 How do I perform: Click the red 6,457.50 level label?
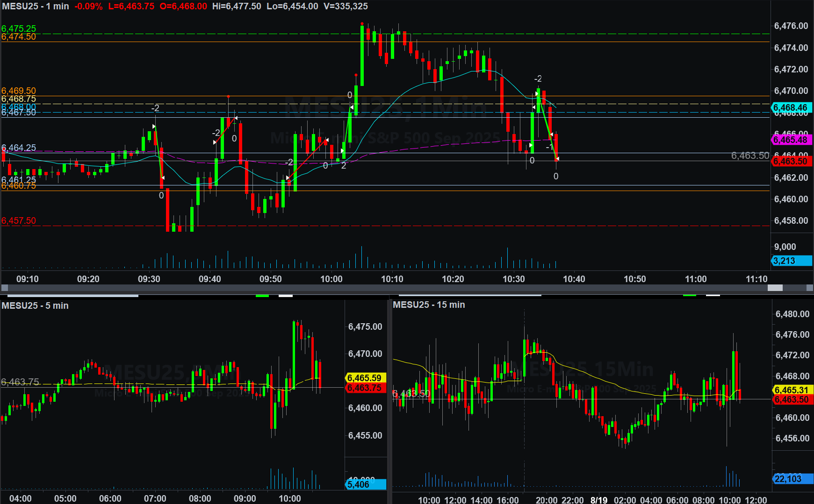click(x=19, y=220)
